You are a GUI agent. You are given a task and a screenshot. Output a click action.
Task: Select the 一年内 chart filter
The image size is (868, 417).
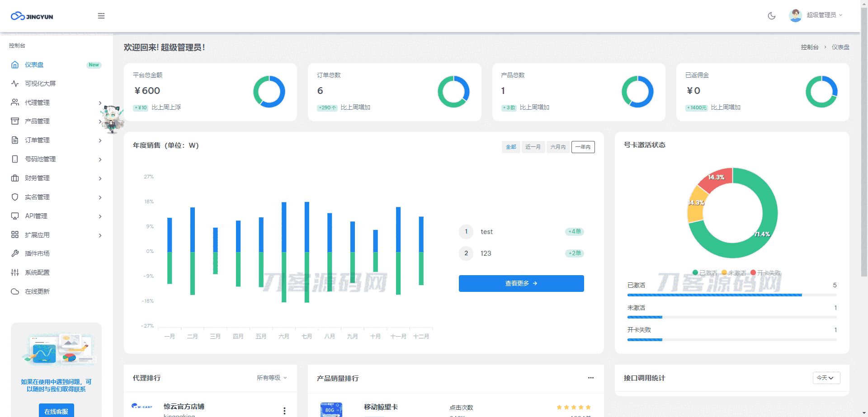coord(583,147)
